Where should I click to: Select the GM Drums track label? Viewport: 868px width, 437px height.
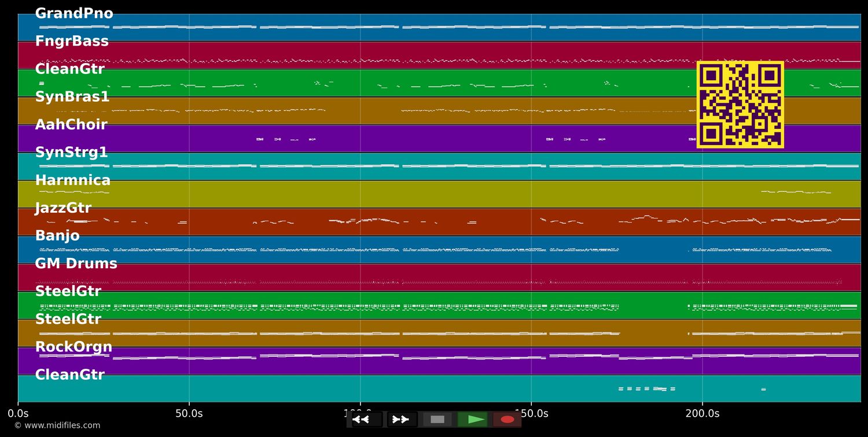(76, 263)
